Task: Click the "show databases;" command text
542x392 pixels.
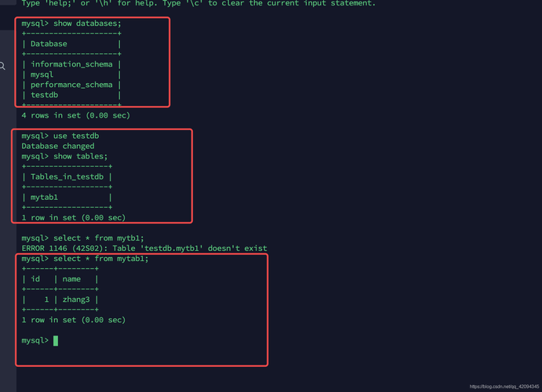Action: tap(87, 24)
